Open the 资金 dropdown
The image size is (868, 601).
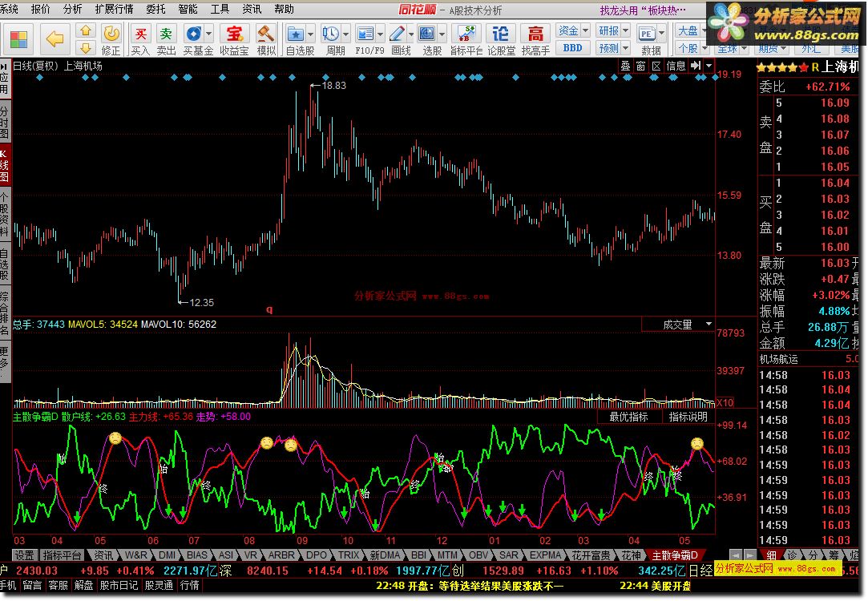point(572,31)
